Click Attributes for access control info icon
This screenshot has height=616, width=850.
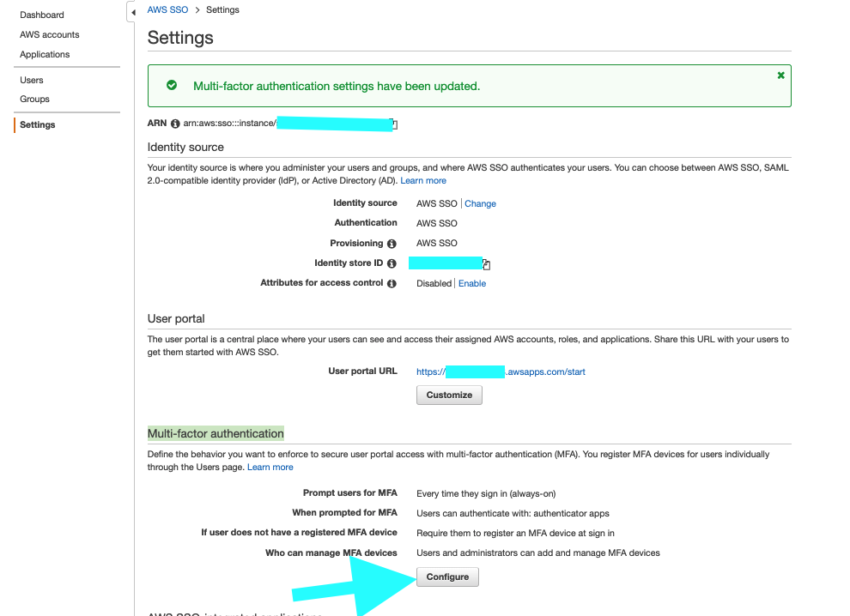pos(392,283)
